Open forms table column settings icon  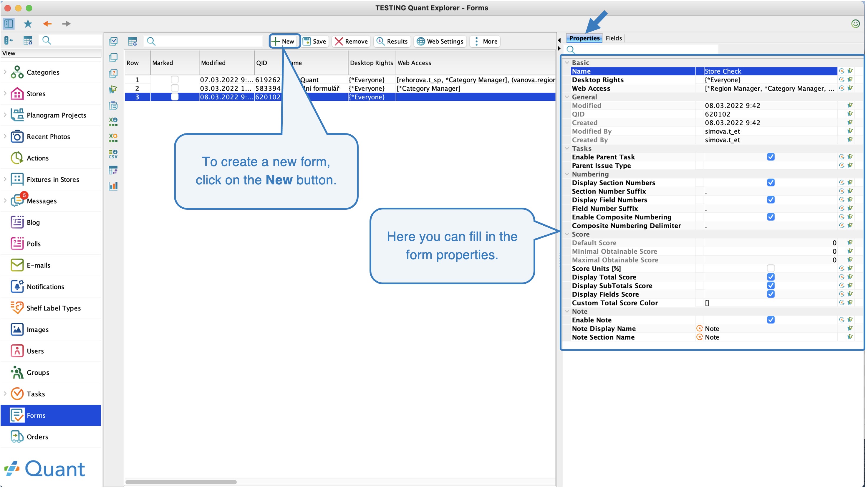click(x=132, y=41)
